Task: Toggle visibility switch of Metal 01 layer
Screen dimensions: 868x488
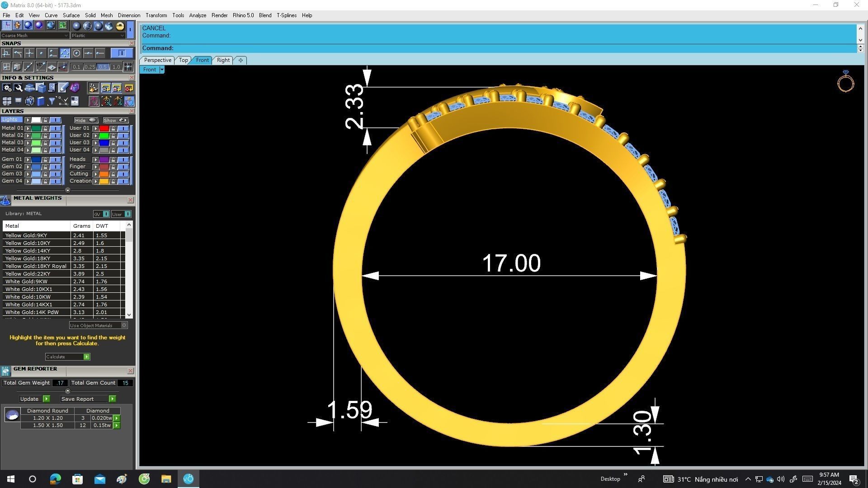Action: pos(56,128)
